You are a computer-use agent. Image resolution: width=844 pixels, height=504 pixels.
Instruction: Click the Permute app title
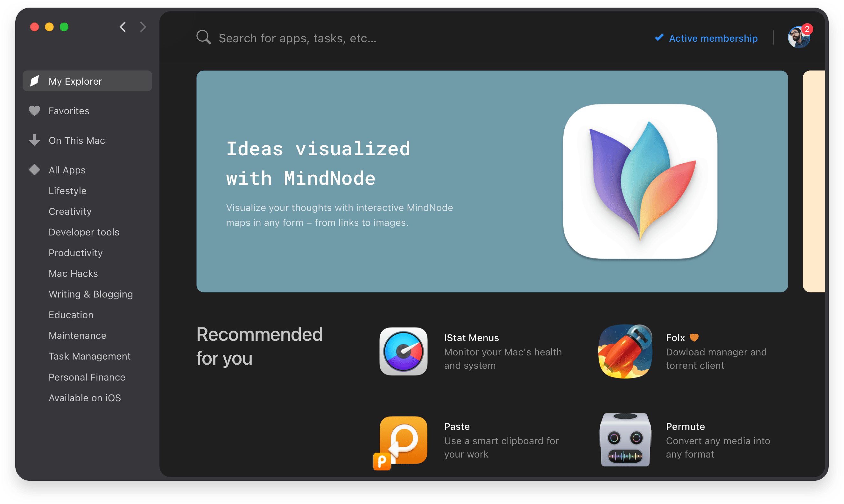coord(685,426)
